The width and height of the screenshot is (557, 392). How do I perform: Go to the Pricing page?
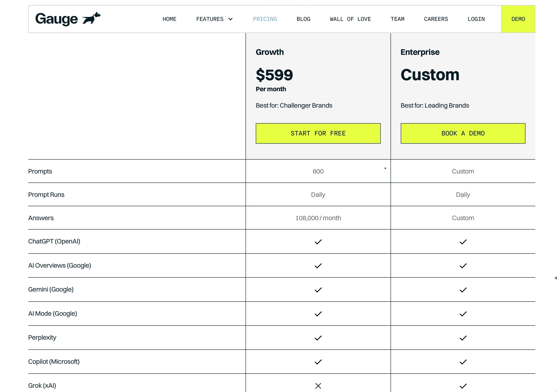265,19
